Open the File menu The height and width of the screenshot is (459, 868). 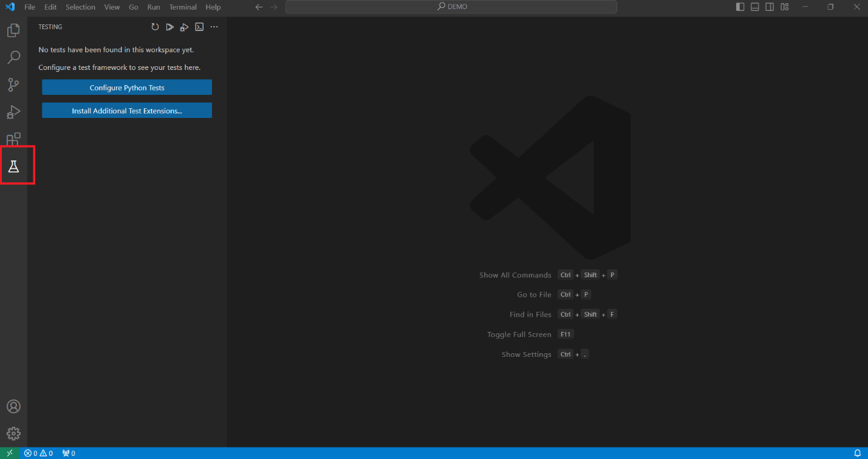tap(30, 7)
